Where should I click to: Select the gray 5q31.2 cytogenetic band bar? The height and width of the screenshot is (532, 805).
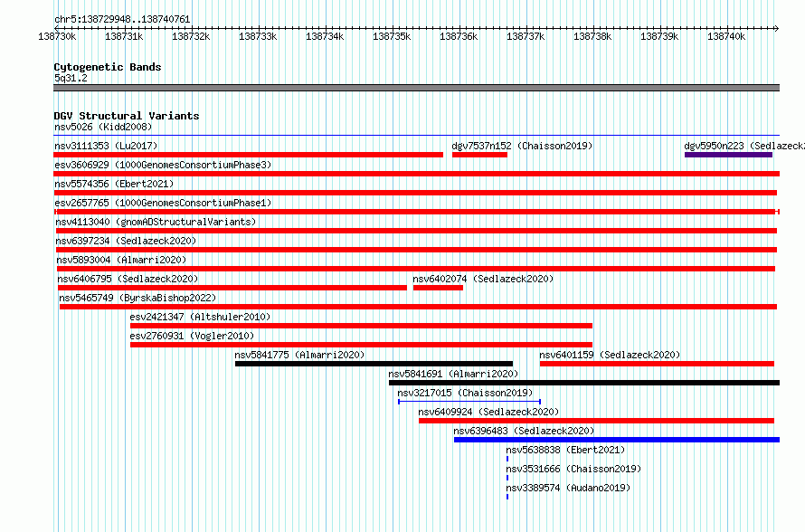(416, 88)
